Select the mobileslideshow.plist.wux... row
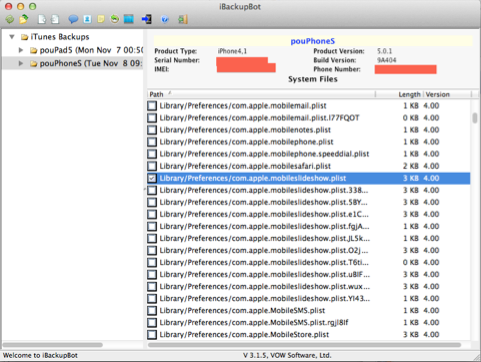This screenshot has width=481, height=362. point(309,287)
